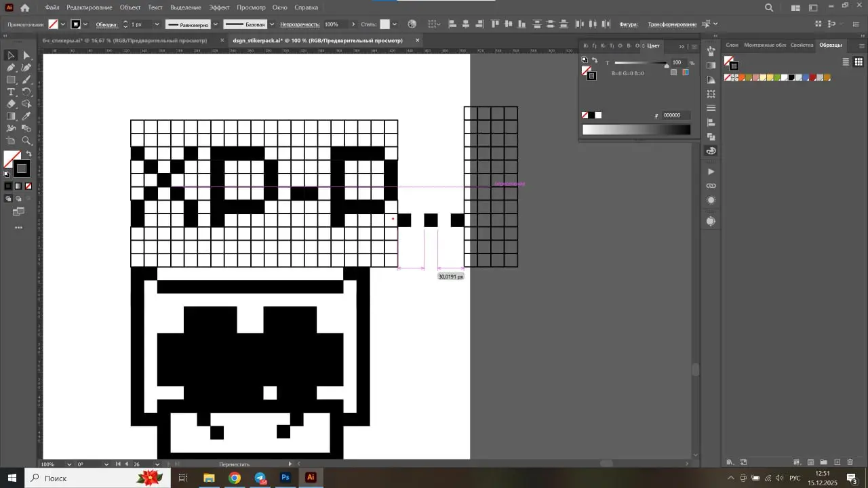Viewport: 868px width, 488px height.
Task: Select the Zoom tool
Action: click(26, 141)
